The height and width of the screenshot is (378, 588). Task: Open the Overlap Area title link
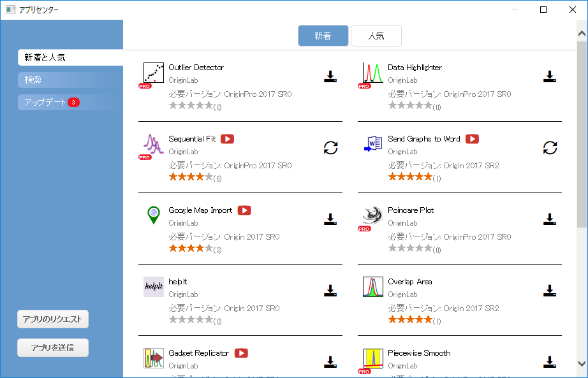[410, 282]
